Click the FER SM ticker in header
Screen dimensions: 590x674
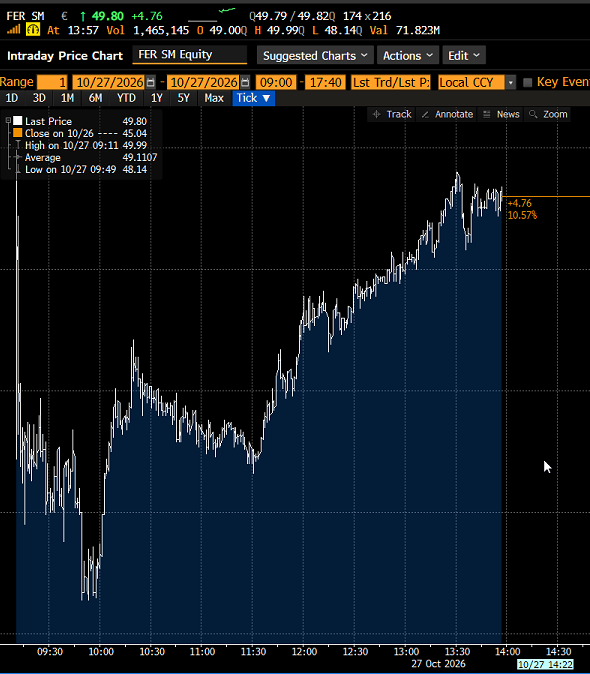25,16
